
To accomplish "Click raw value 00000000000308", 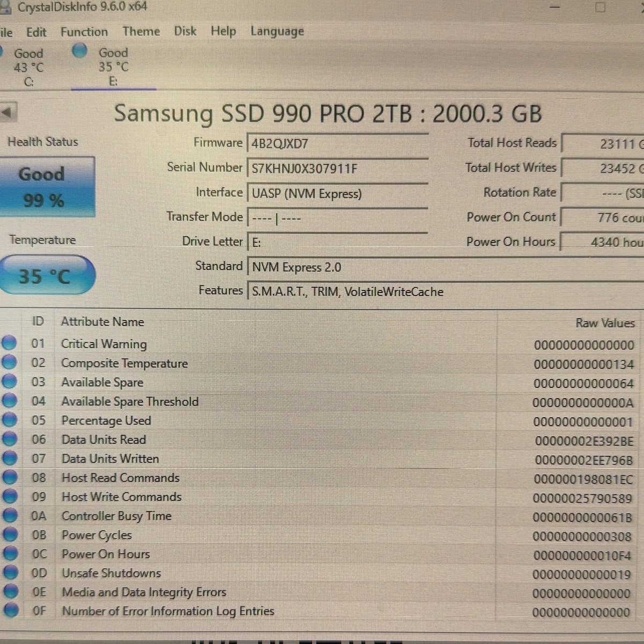I will tap(582, 537).
